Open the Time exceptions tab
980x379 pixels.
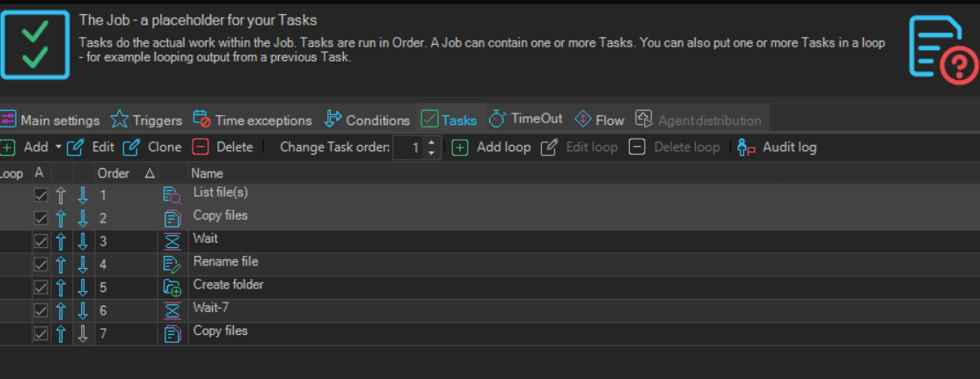tap(252, 120)
